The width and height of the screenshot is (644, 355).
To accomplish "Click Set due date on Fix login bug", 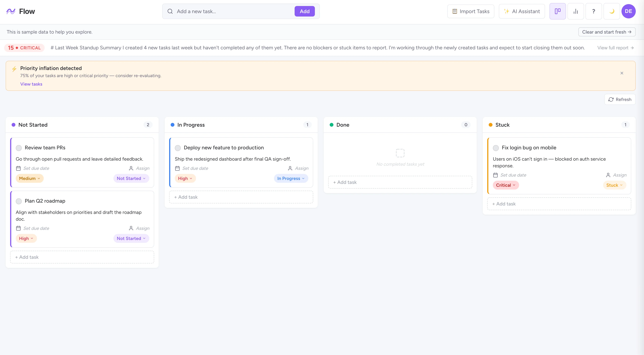I will [x=513, y=175].
